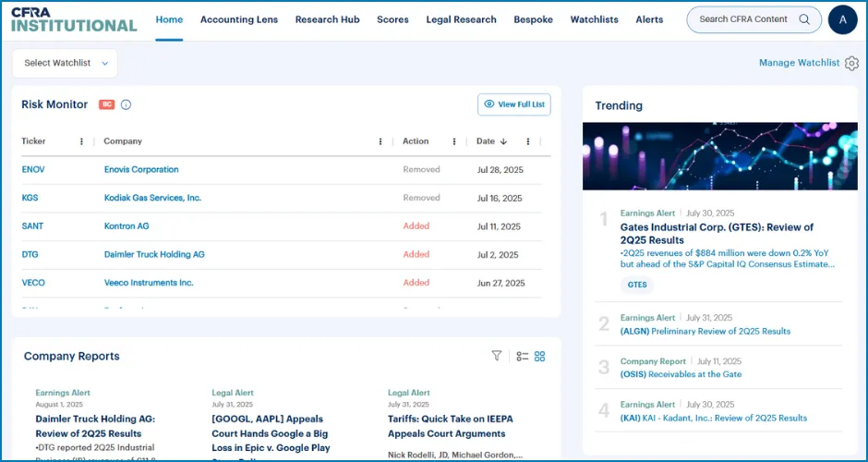
Task: Click the Ticker column header
Action: point(34,141)
